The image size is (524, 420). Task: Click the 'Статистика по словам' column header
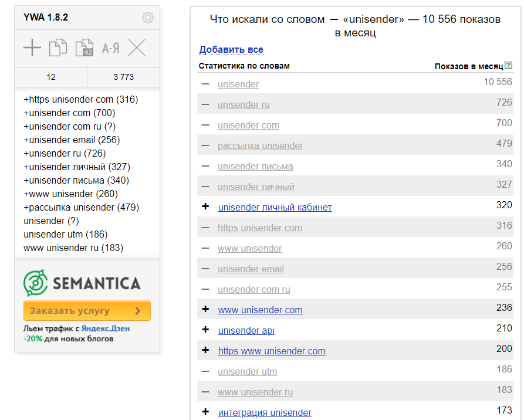click(x=244, y=66)
